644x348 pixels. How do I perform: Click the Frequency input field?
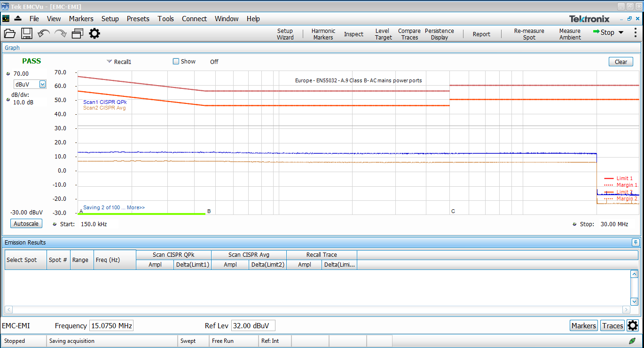(x=111, y=325)
